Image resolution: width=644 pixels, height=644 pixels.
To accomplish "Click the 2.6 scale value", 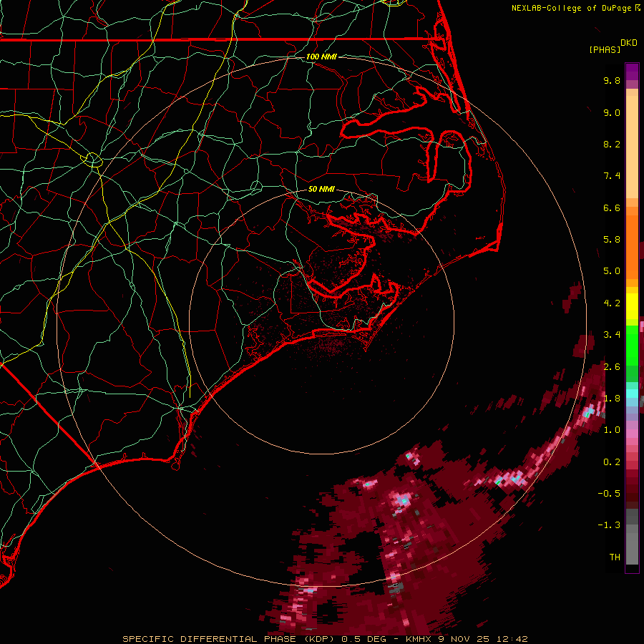I will [x=612, y=366].
